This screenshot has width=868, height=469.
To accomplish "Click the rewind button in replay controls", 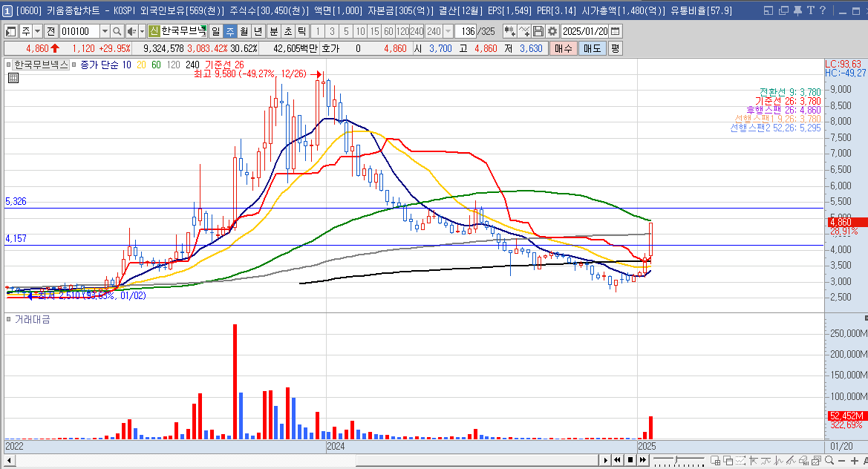I will (617, 460).
